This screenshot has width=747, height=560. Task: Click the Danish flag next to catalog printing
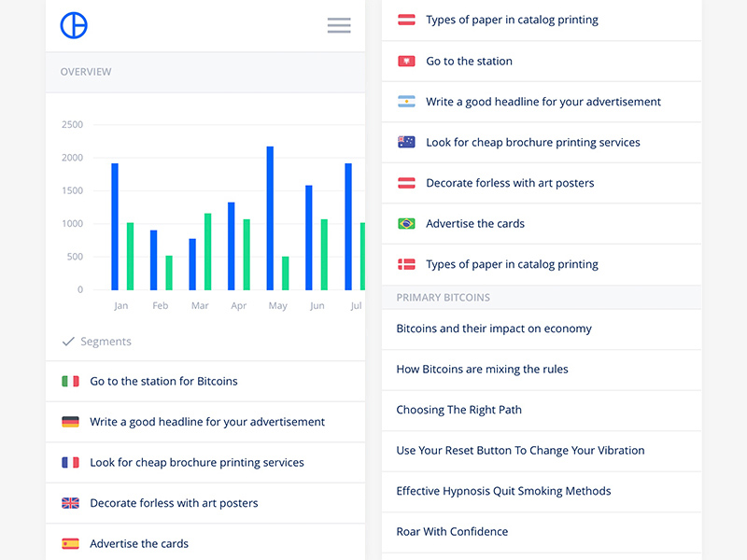[x=406, y=264]
